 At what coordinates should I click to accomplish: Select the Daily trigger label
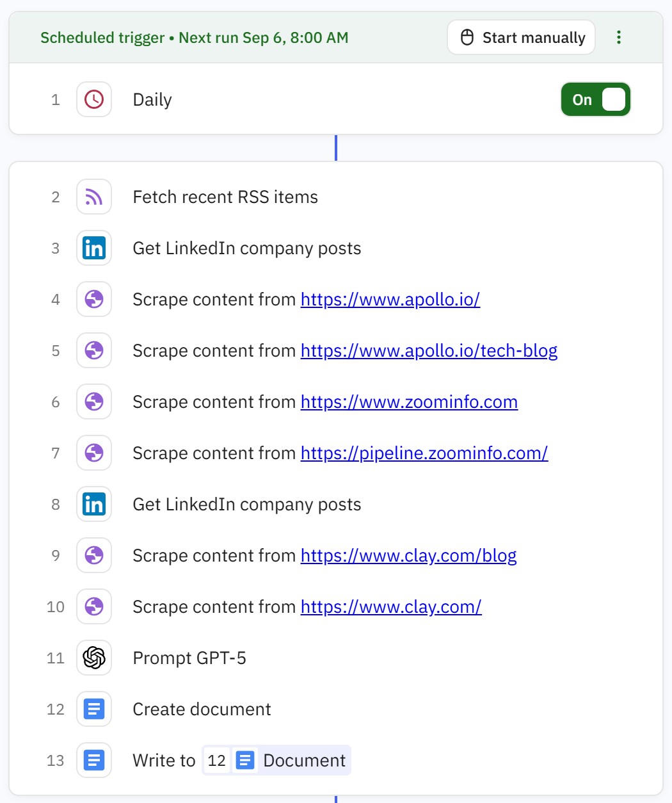pyautogui.click(x=152, y=100)
